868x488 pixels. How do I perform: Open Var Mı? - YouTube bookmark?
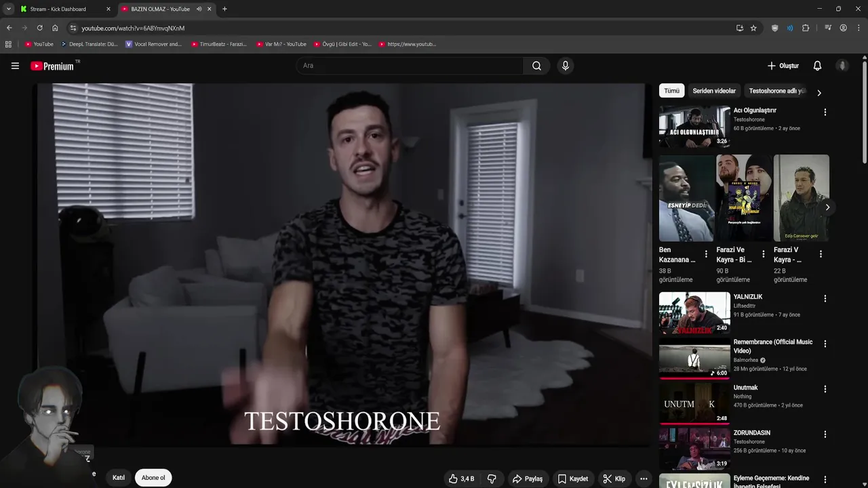[x=281, y=44]
